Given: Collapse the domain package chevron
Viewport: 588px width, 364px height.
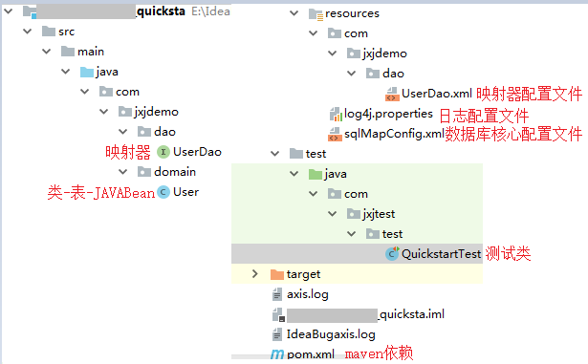Looking at the screenshot, I should point(123,172).
